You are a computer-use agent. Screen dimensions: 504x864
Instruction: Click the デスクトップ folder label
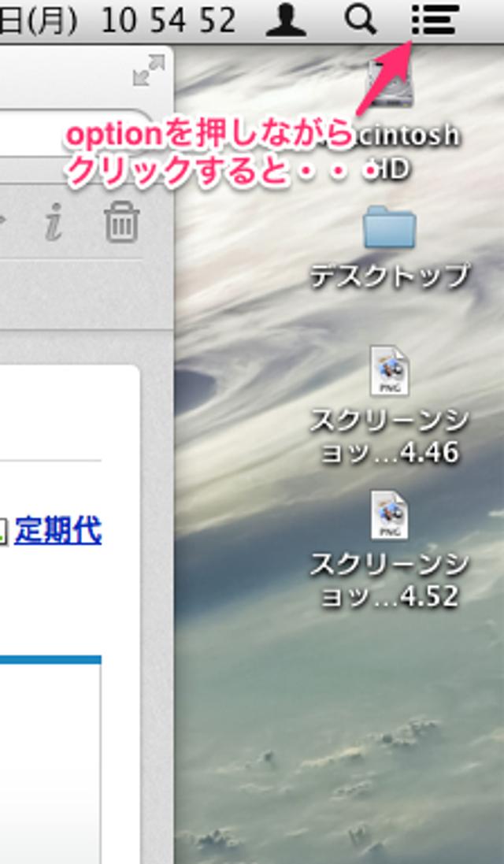click(390, 276)
